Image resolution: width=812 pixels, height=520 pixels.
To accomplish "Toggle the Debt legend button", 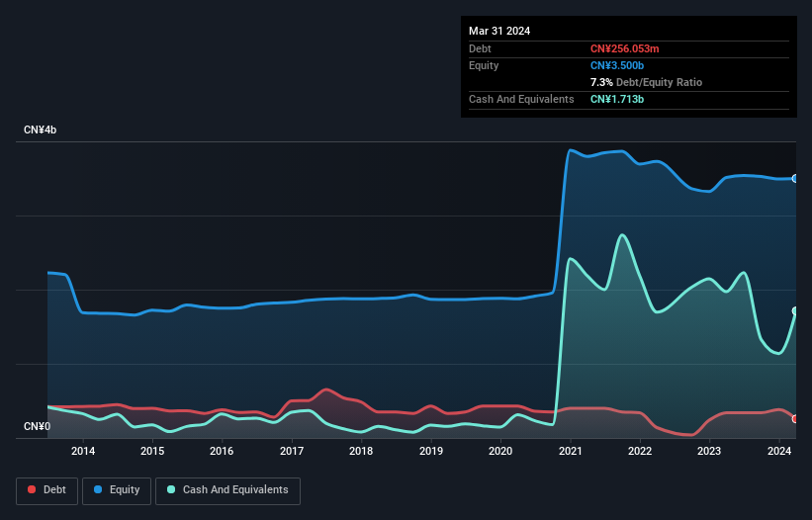I will (x=47, y=490).
